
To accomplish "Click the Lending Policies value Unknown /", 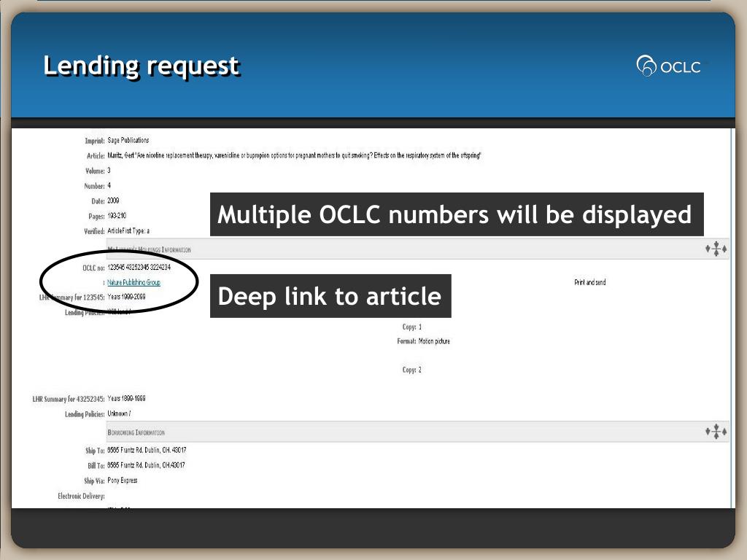I will (x=119, y=414).
